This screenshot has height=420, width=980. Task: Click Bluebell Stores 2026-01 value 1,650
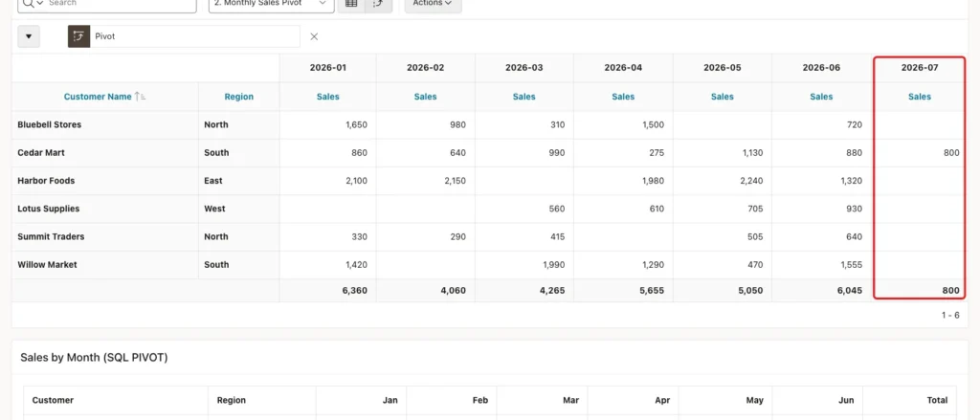[x=356, y=124]
